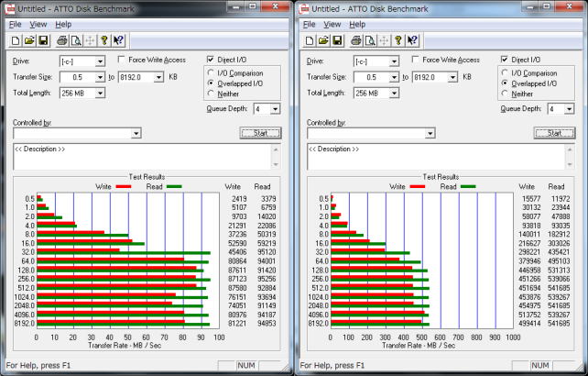Image resolution: width=588 pixels, height=376 pixels.
Task: Click context help arrow icon in left window
Action: (118, 40)
